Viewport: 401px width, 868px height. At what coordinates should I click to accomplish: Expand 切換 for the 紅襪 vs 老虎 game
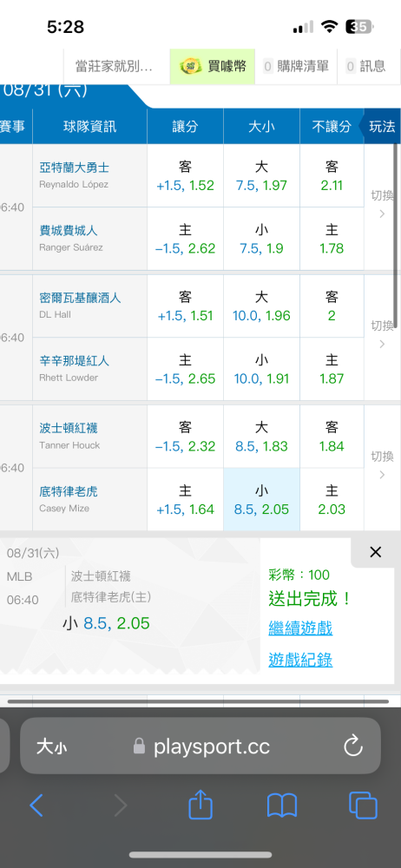click(382, 465)
